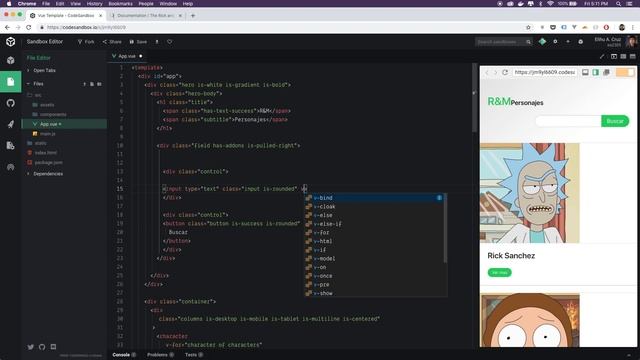Open the preferences gear icon in header

click(x=555, y=42)
